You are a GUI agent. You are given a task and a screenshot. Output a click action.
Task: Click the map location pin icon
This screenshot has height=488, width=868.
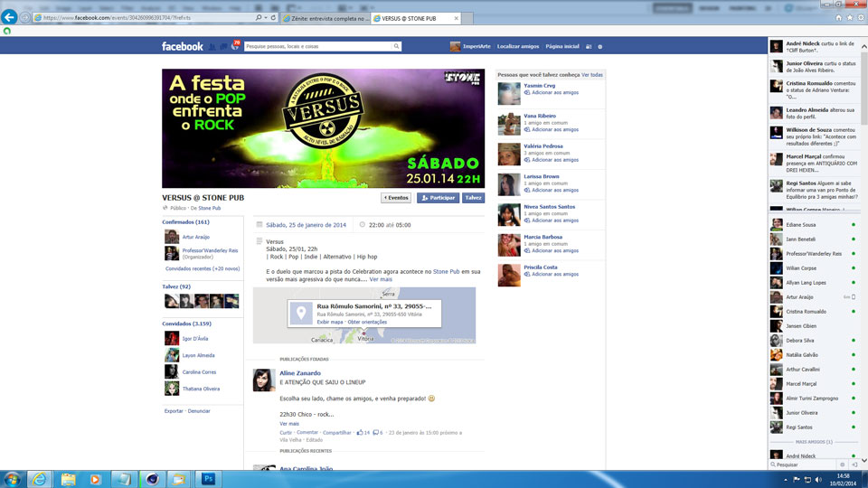click(x=301, y=314)
